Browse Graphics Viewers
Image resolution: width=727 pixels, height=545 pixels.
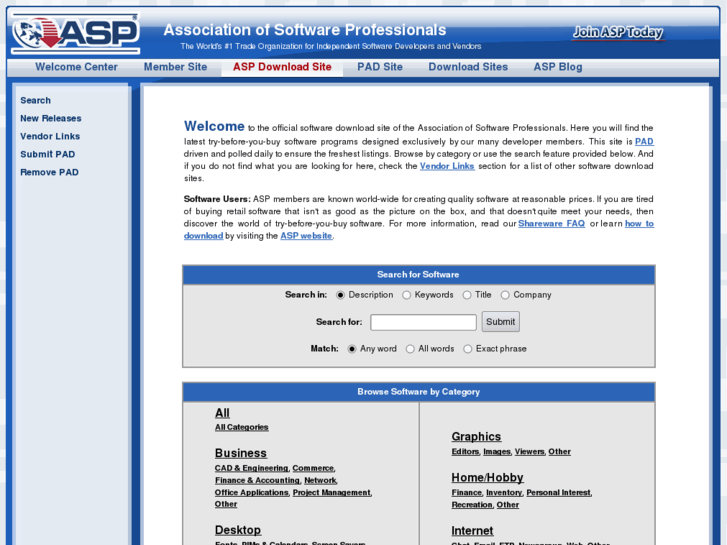click(x=529, y=451)
